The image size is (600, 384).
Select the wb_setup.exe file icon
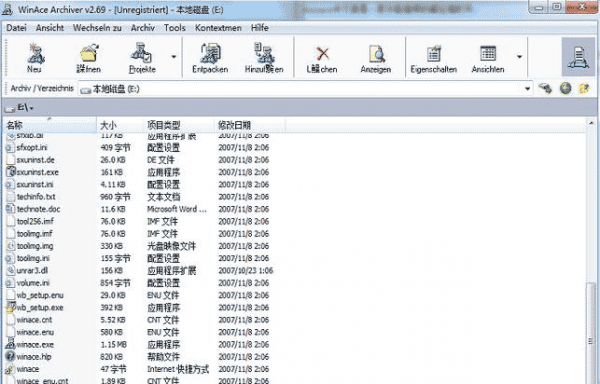click(x=10, y=308)
